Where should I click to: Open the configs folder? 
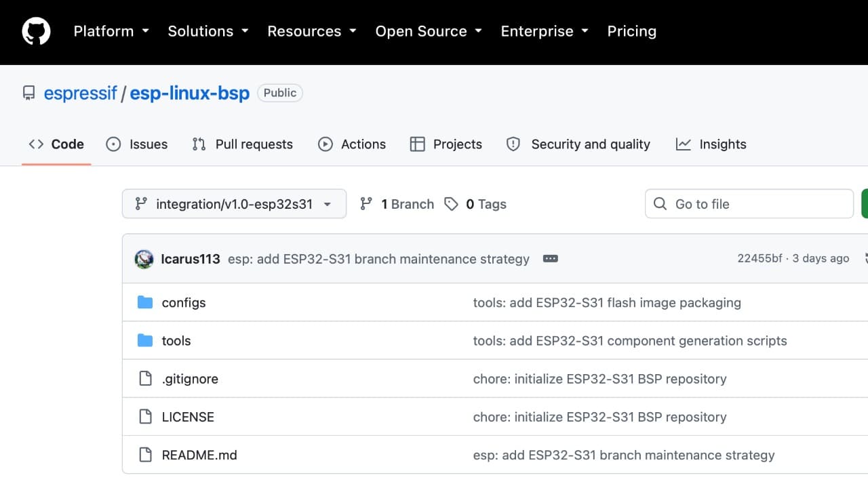(x=184, y=303)
